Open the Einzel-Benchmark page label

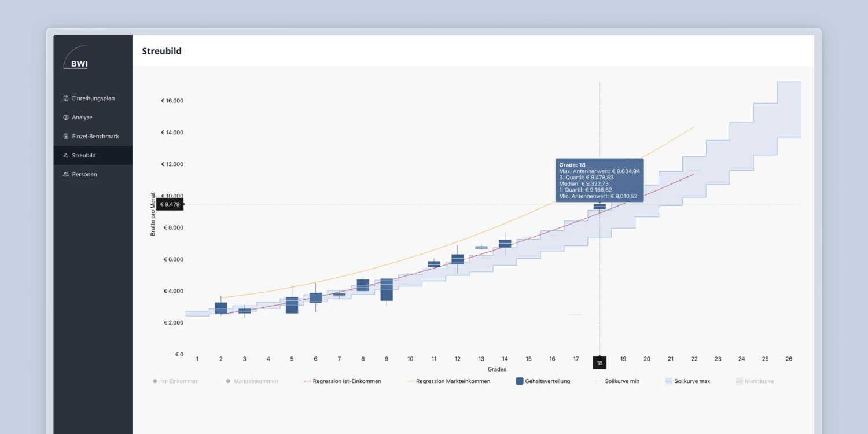pyautogui.click(x=95, y=137)
